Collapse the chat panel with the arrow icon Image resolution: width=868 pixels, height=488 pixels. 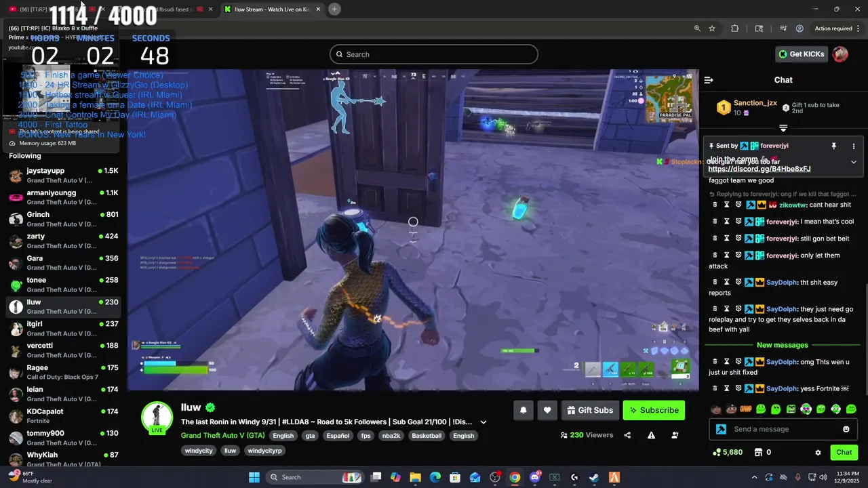pyautogui.click(x=709, y=80)
